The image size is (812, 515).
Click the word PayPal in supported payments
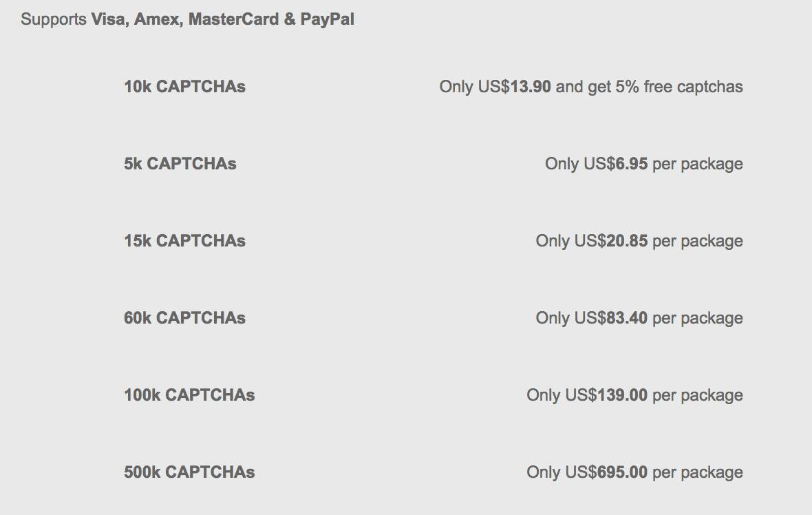pos(327,19)
